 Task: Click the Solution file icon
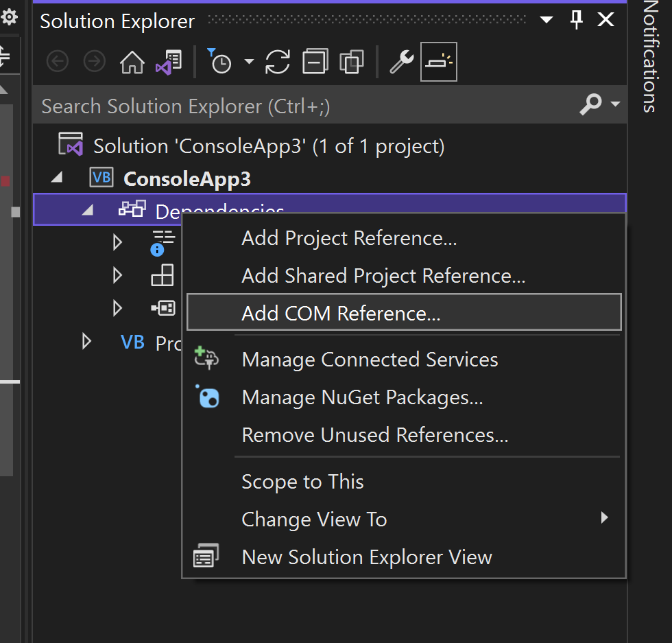(71, 144)
